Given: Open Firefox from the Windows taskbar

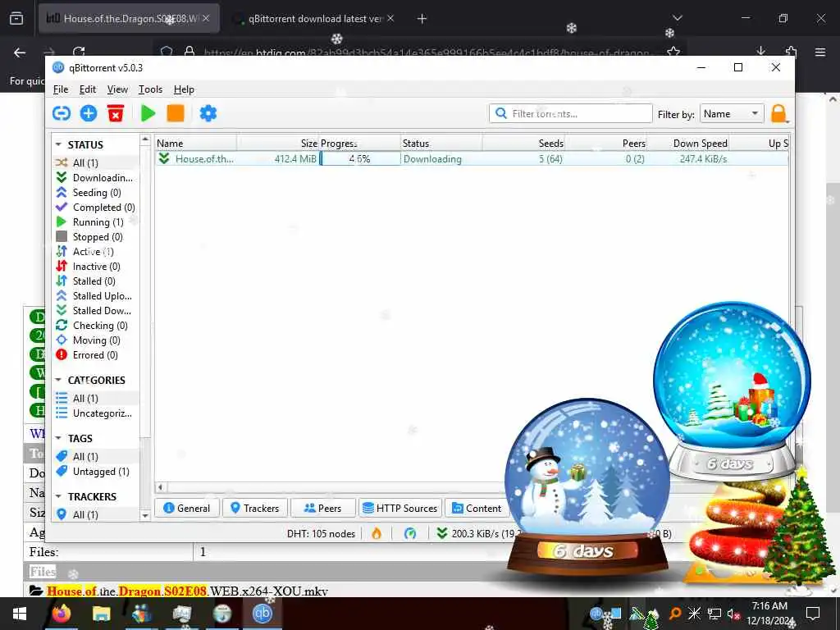Looking at the screenshot, I should click(61, 614).
